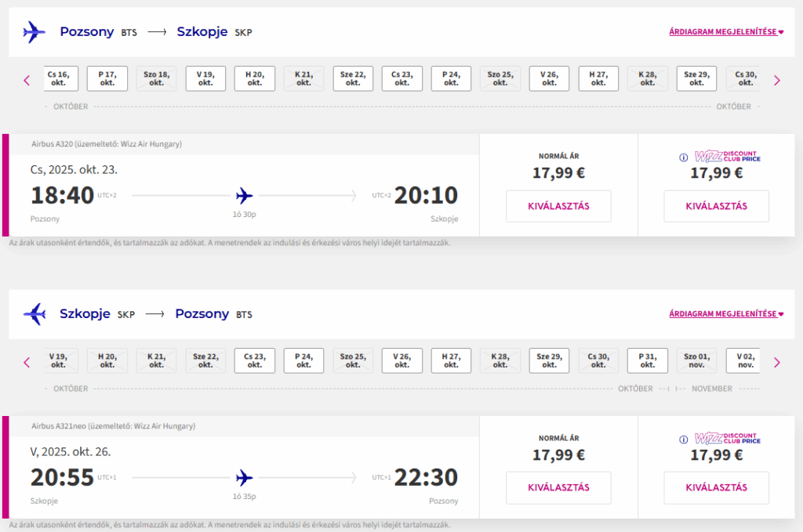Expand return price chart Árdiagram megjelenítése
The image size is (803, 532).
[x=726, y=313]
